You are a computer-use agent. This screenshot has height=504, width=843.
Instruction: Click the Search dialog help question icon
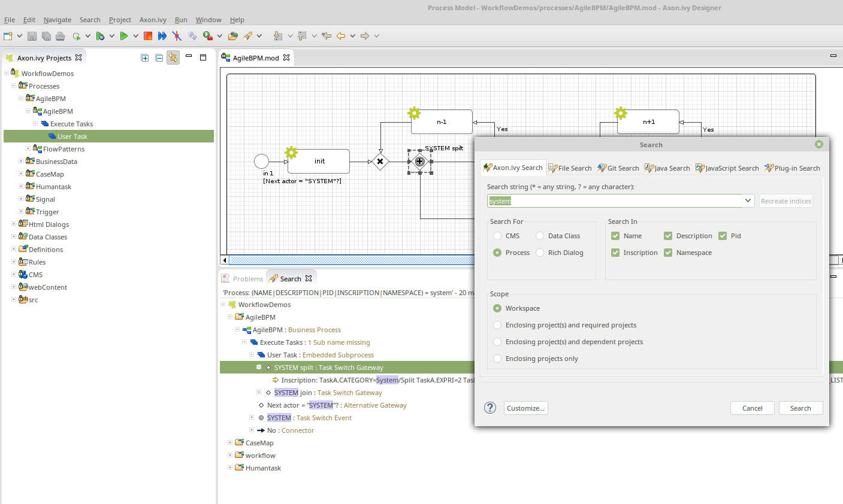click(490, 408)
